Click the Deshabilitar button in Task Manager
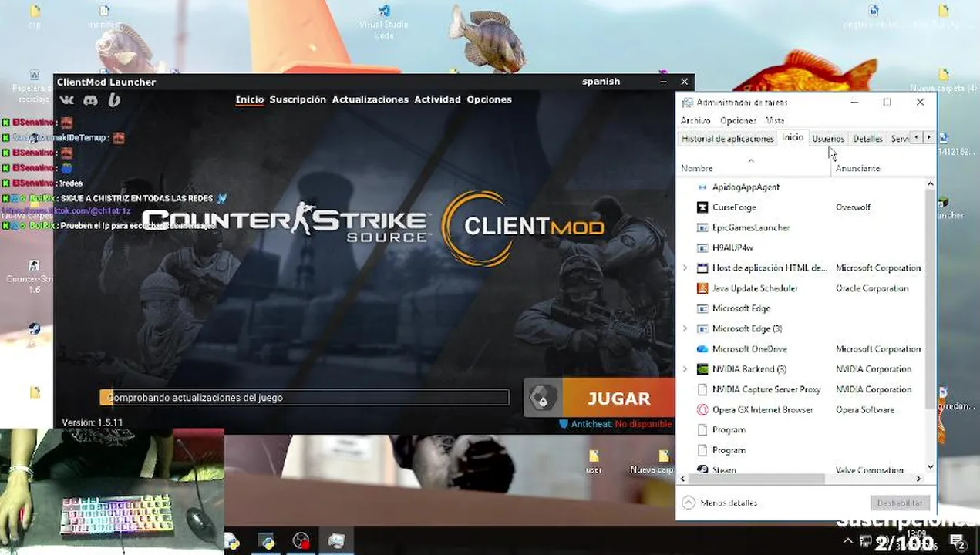980x555 pixels. pyautogui.click(x=900, y=503)
